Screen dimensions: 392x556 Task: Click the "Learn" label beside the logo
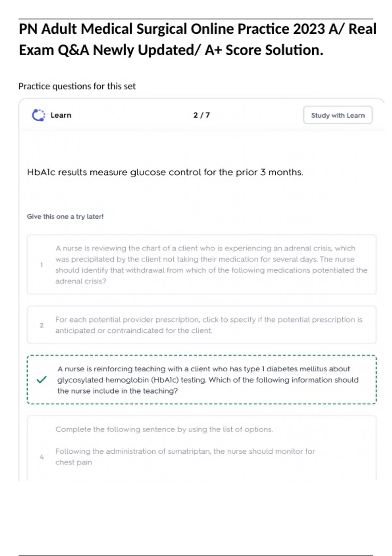click(x=61, y=115)
